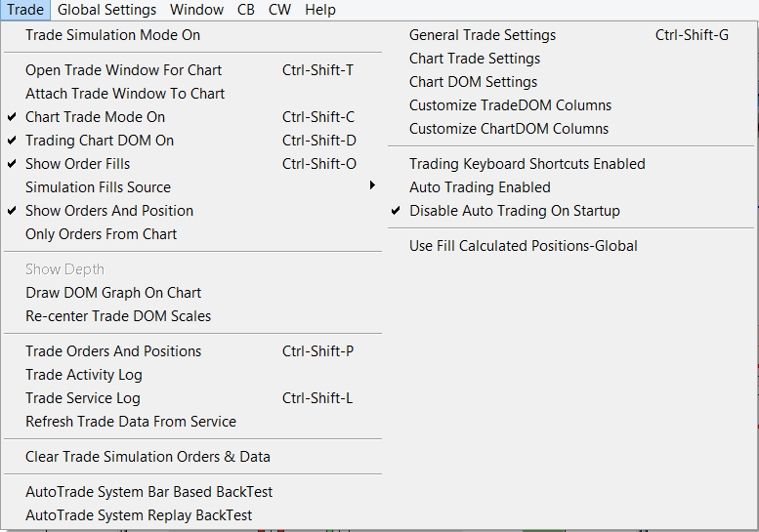The image size is (759, 532).
Task: Open the Help menu
Action: pos(319,10)
